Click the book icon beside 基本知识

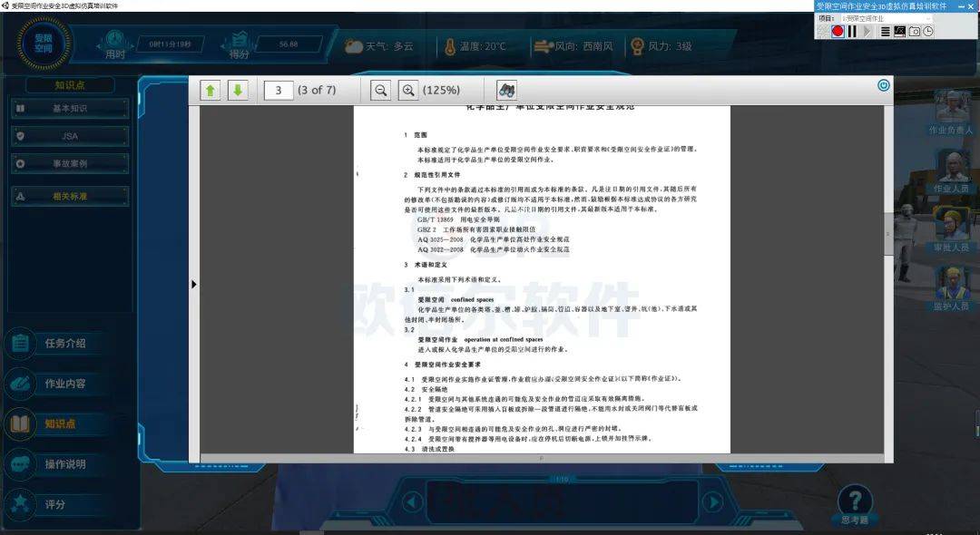coord(20,109)
